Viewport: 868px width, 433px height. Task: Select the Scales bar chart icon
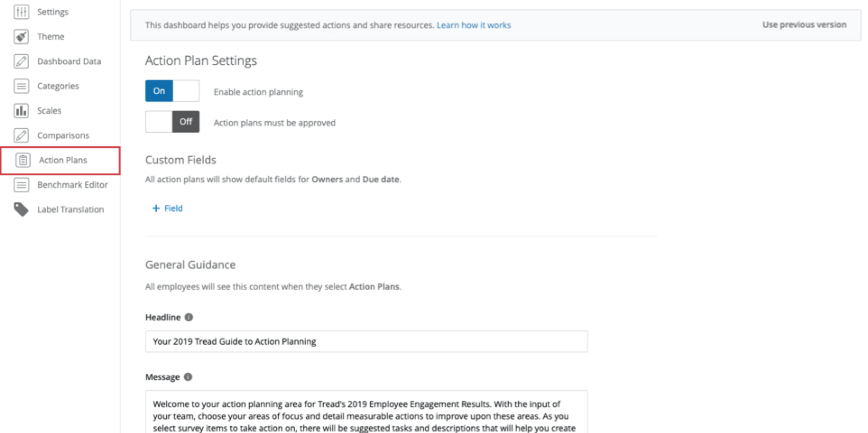coord(21,110)
